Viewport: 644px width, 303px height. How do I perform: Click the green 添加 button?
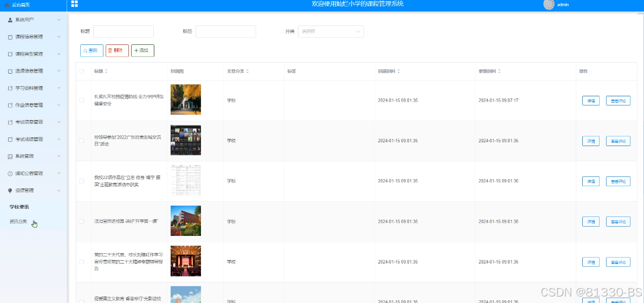click(142, 50)
